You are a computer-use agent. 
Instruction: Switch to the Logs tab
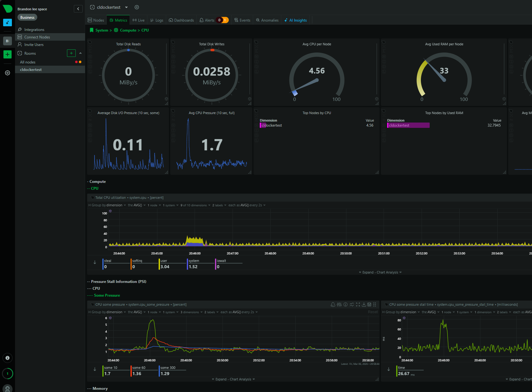click(157, 20)
